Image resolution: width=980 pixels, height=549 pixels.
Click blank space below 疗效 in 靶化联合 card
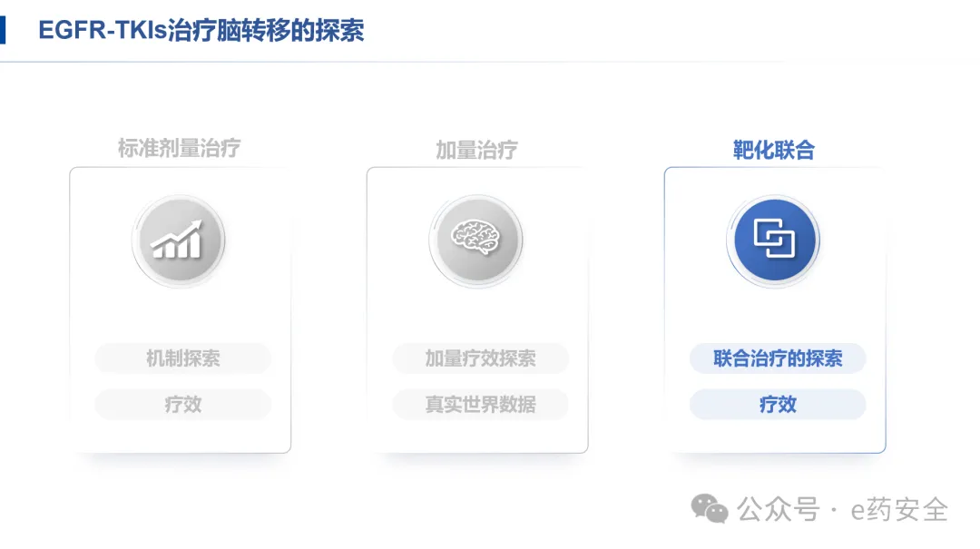point(776,436)
